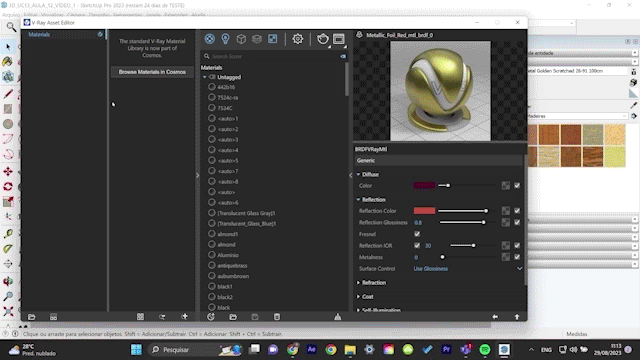Toggle the Reflection Glossiness texture checkbox
This screenshot has width=640, height=360.
click(517, 222)
